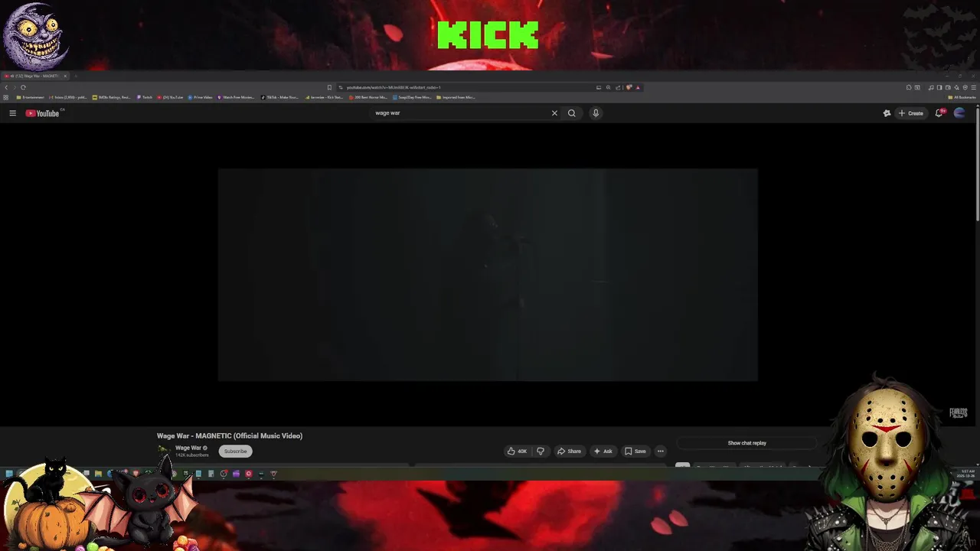Viewport: 980px width, 551px height.
Task: Open the Prime Video bookmark
Action: point(200,97)
